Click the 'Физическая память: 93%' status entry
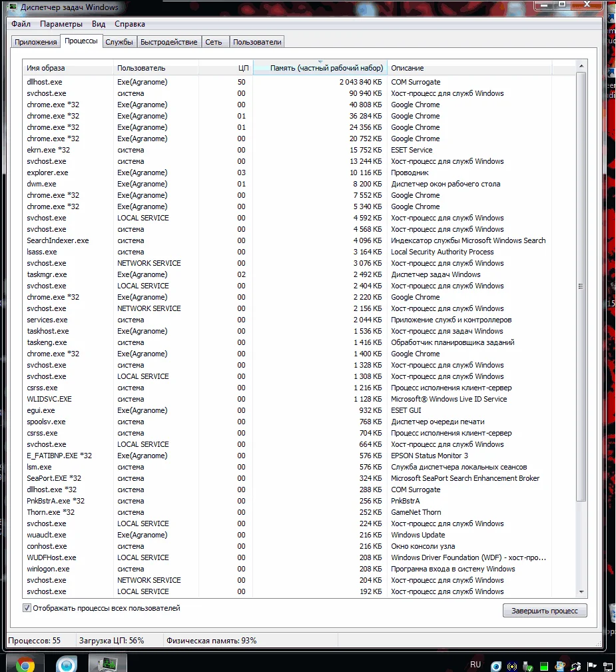The image size is (616, 672). coord(211,640)
